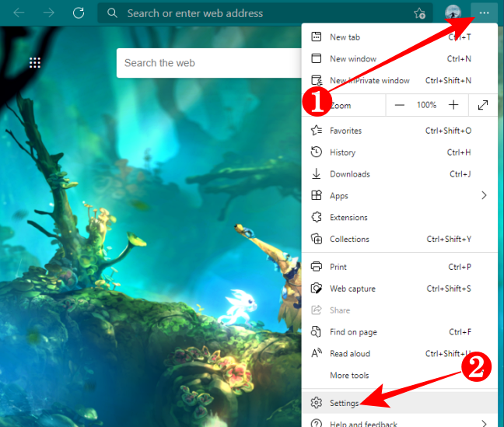Click the New InPrivate window icon
Viewport: 504px width, 427px height.
coord(317,80)
